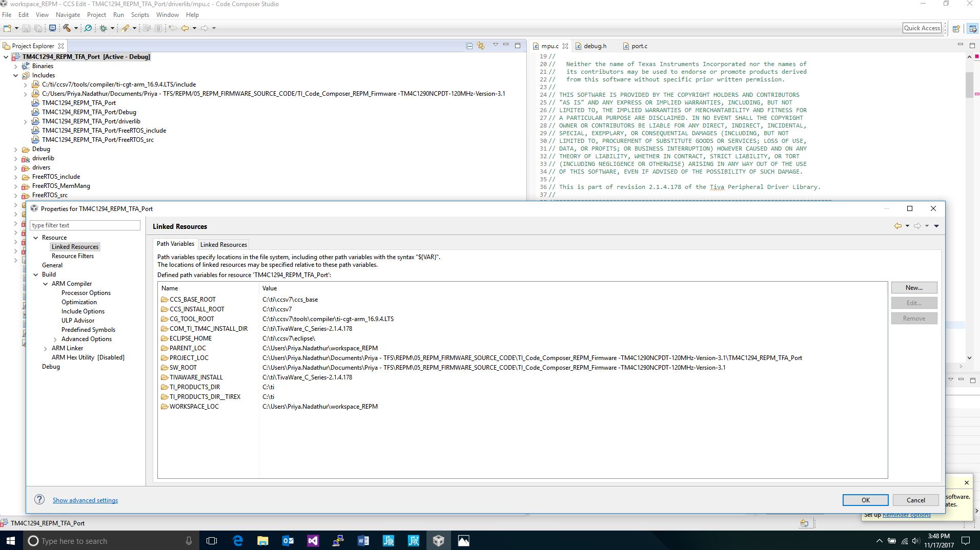Select the CG_TOOL_ROOT path variable row
Screen dimensions: 980x550
[x=522, y=319]
